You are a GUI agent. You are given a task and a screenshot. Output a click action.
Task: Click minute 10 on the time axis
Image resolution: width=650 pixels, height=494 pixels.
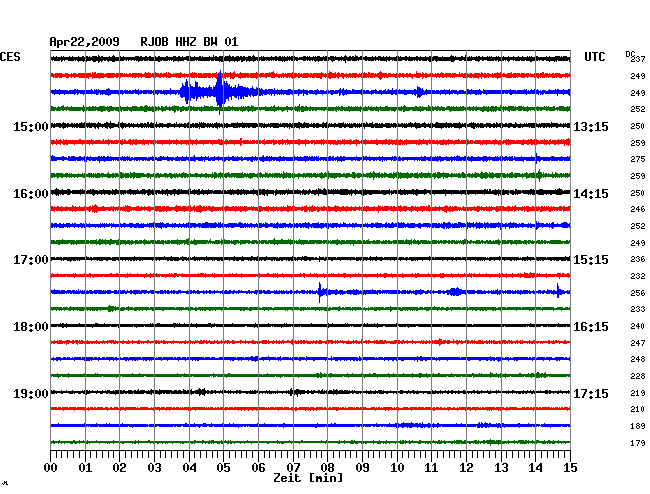click(397, 468)
